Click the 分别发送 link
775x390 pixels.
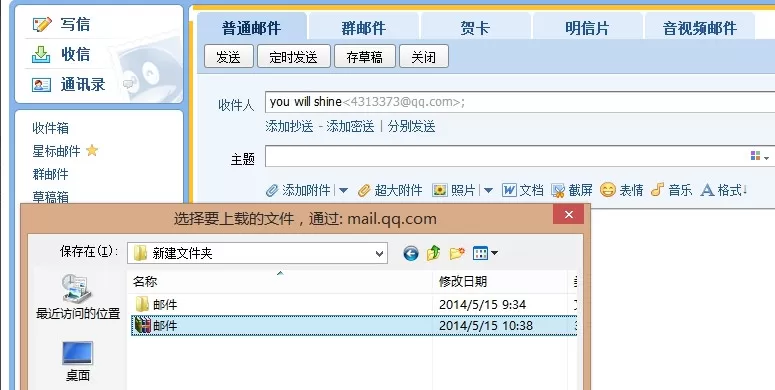[x=411, y=126]
